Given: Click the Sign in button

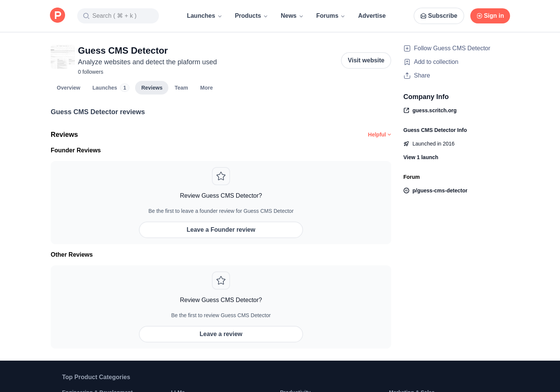Looking at the screenshot, I should (490, 16).
